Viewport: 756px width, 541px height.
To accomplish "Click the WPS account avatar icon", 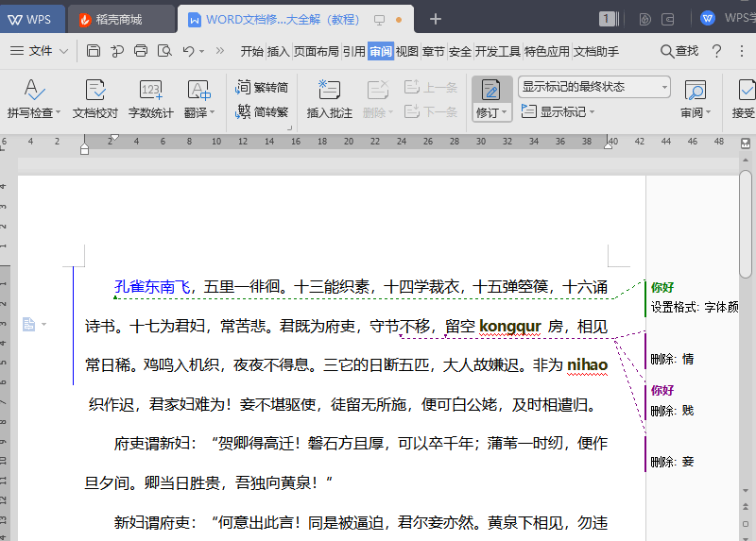I will [707, 19].
